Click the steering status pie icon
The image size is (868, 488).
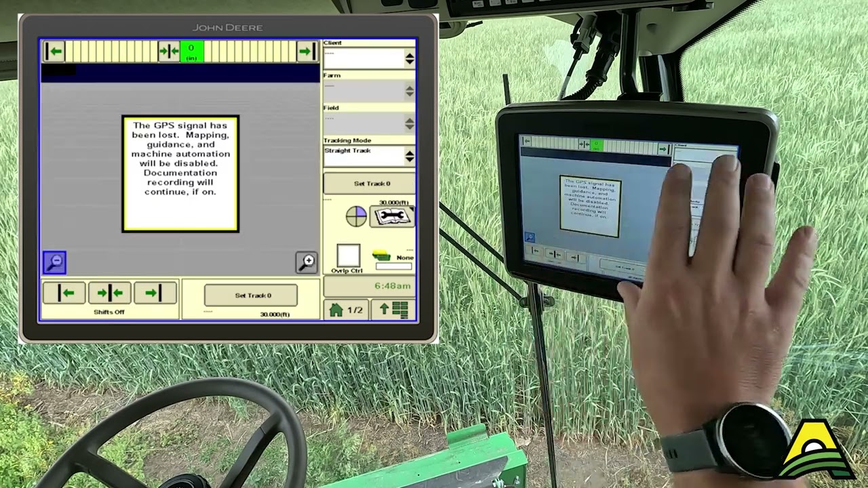[x=356, y=217]
